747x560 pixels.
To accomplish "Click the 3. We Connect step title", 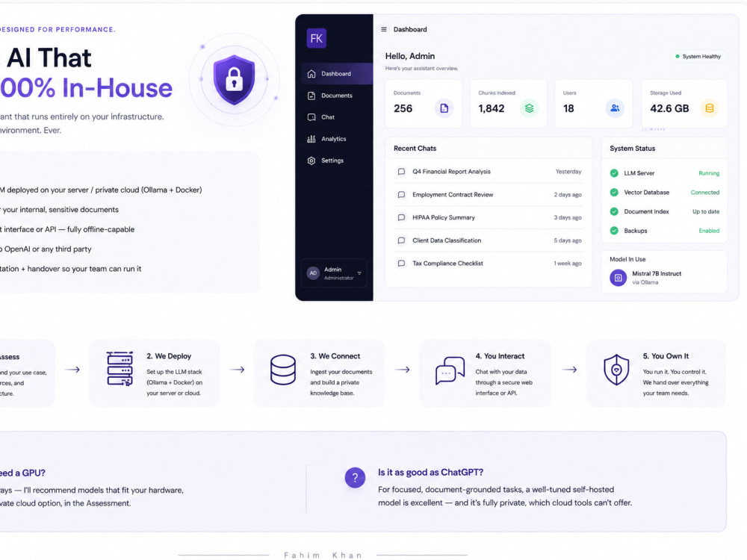I will [x=335, y=356].
